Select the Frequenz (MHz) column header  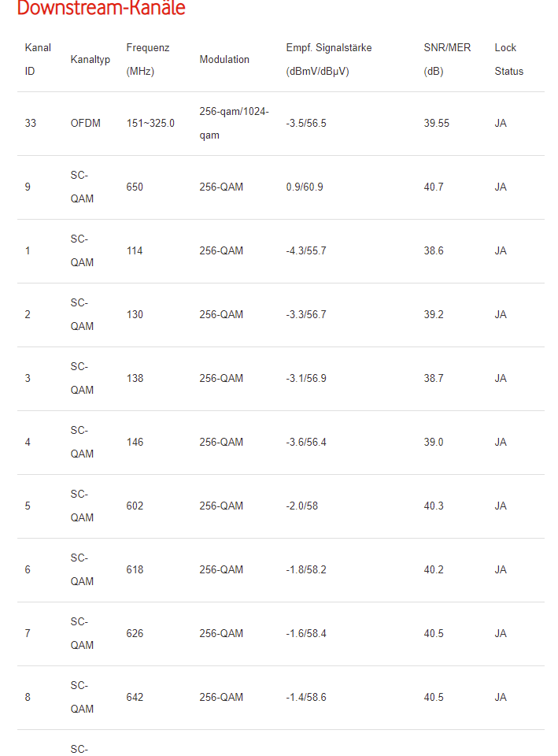point(148,59)
